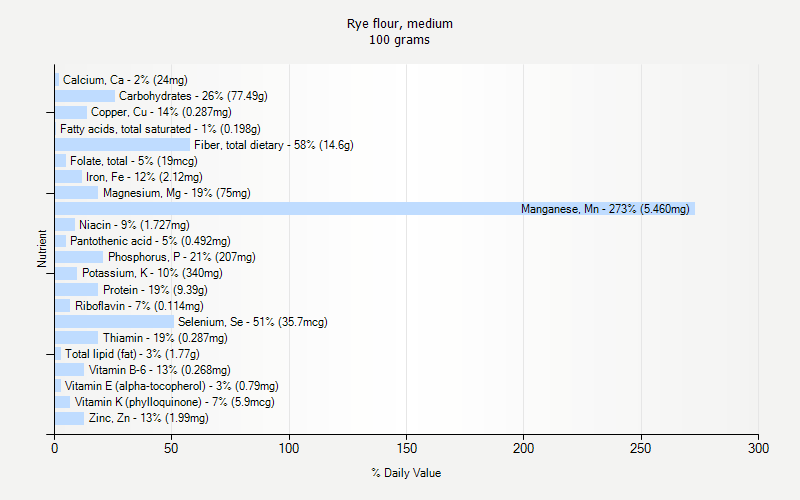This screenshot has width=800, height=500.
Task: Click the Zinc bar in the chart
Action: pos(69,418)
